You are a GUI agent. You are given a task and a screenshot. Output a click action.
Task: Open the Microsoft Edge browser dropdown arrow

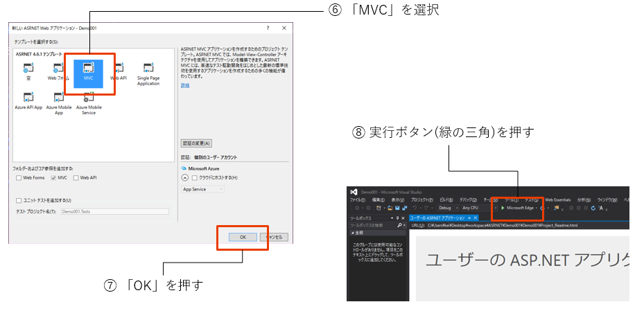pos(537,208)
